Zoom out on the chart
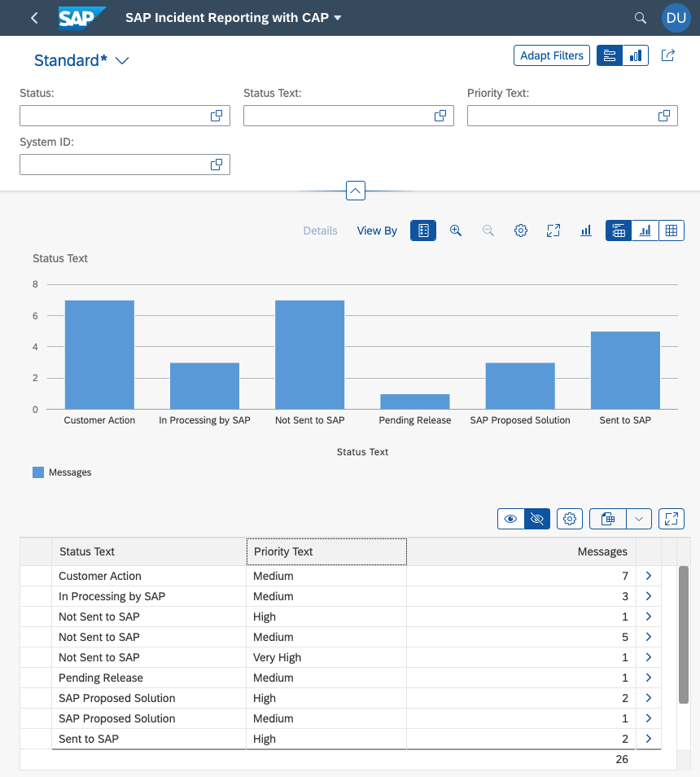The image size is (700, 777). pos(488,230)
